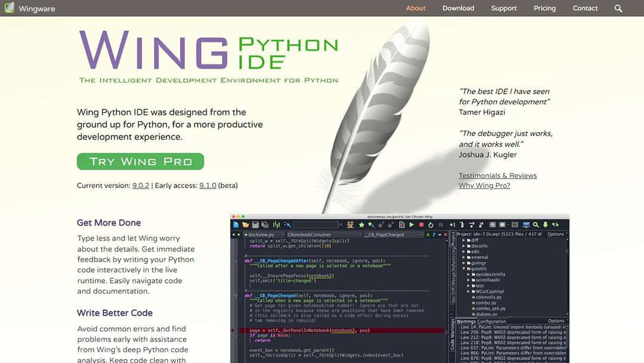The image size is (644, 363).
Task: Open the 9.1.0 early access link
Action: (208, 186)
